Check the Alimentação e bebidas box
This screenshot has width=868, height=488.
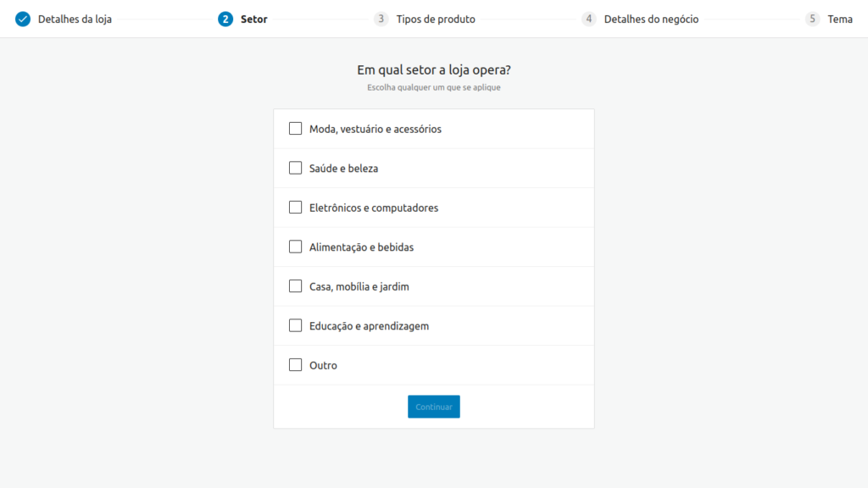tap(295, 247)
